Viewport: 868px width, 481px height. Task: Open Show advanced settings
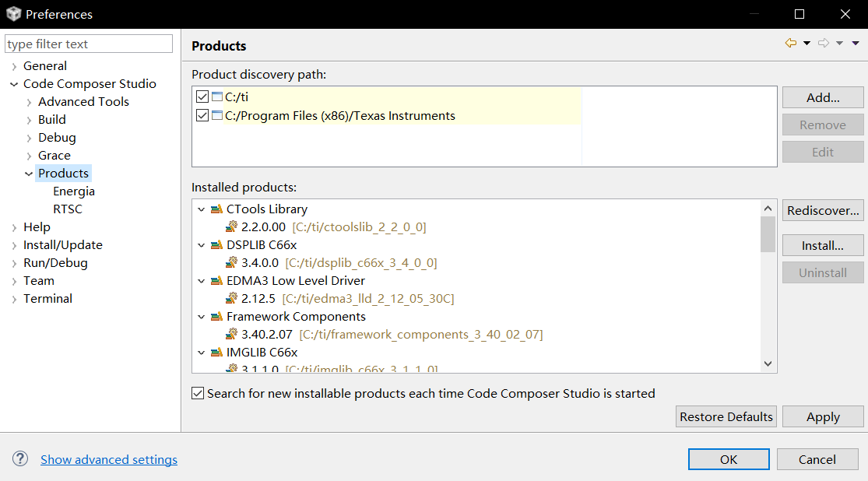coord(108,459)
